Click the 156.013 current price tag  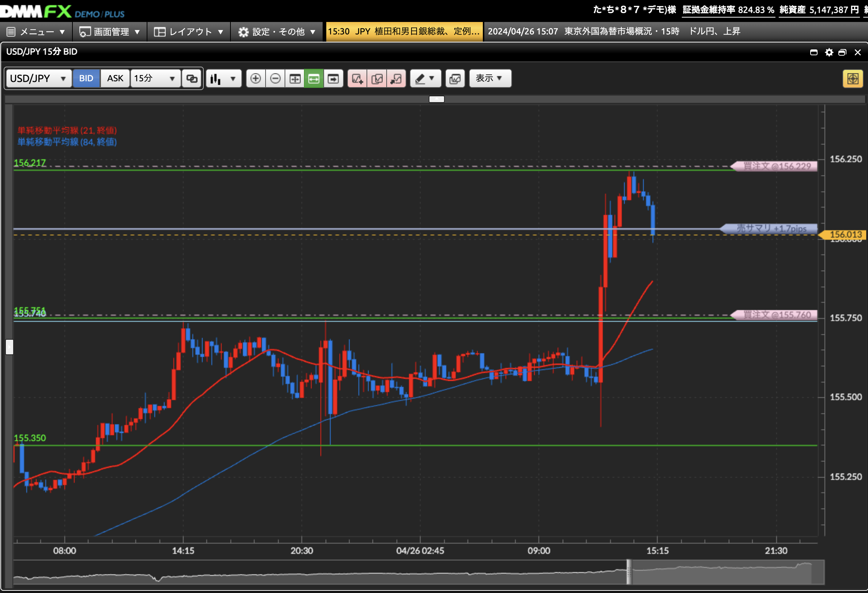(x=843, y=235)
